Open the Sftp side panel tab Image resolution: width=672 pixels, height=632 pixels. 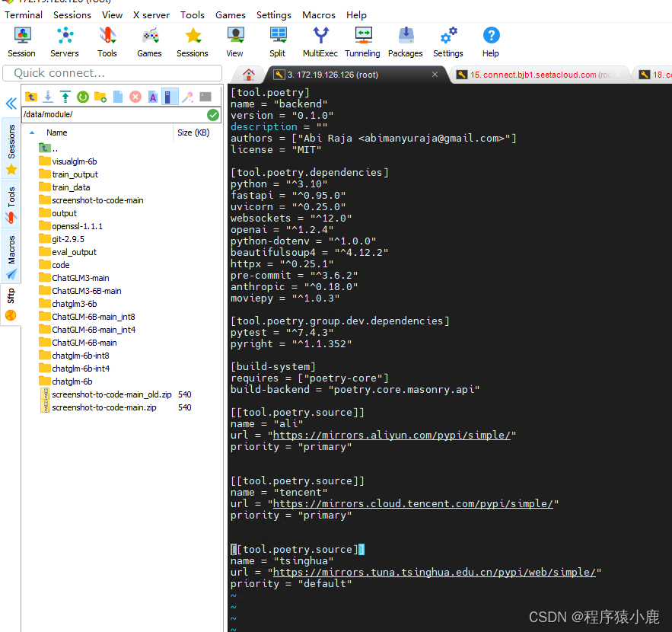pos(11,304)
